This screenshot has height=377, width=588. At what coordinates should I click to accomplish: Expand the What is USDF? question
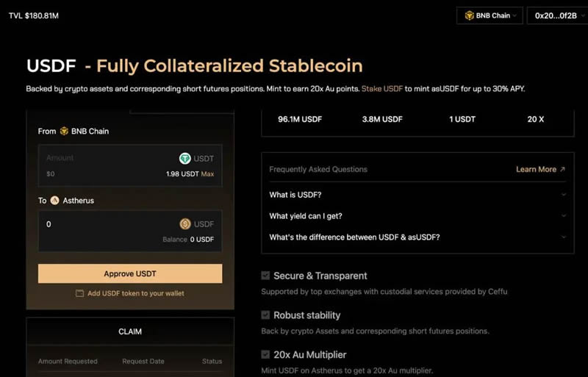point(417,195)
